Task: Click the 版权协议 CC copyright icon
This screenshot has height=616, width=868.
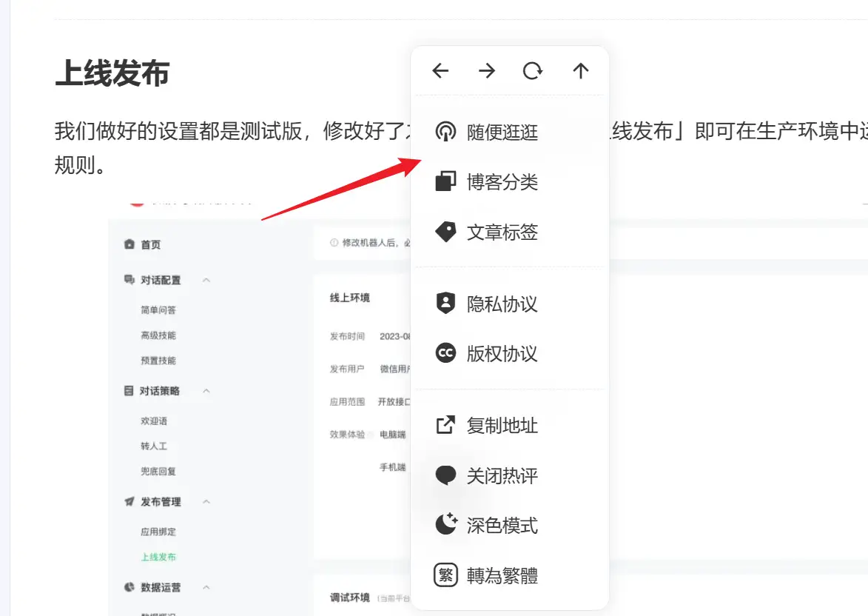Action: pos(445,353)
